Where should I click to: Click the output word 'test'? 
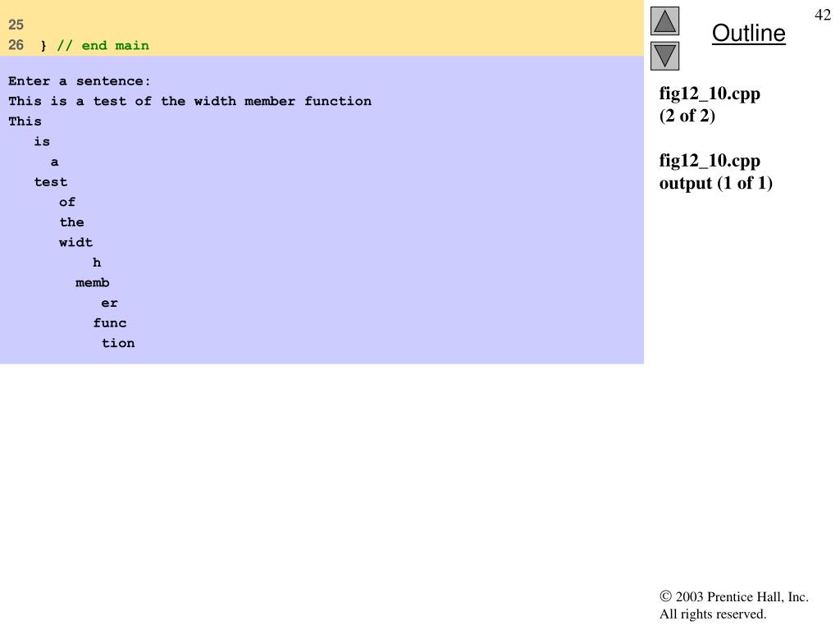[x=51, y=182]
